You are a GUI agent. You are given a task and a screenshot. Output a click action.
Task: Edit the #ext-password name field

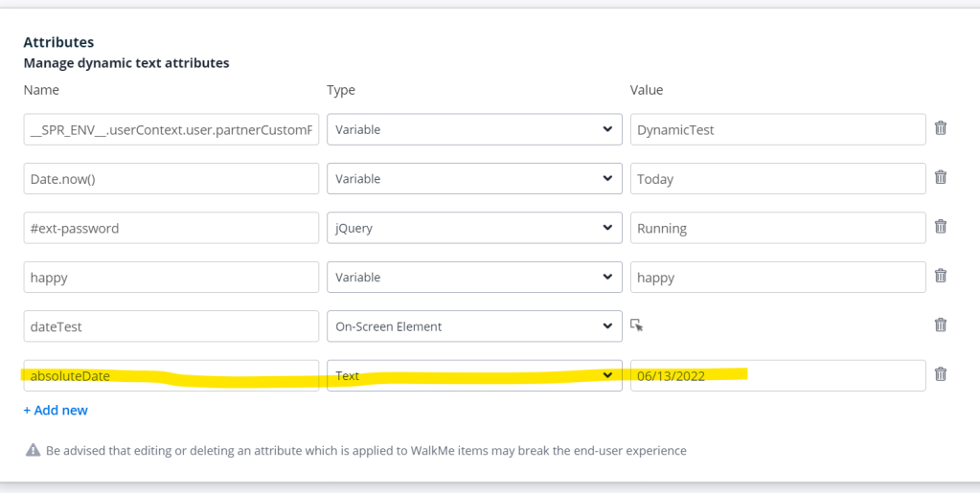171,228
